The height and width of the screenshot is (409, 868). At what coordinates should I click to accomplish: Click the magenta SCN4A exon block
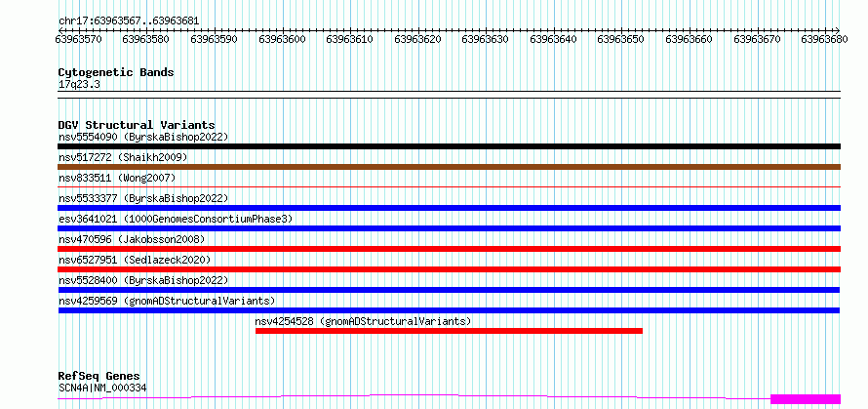(x=806, y=399)
